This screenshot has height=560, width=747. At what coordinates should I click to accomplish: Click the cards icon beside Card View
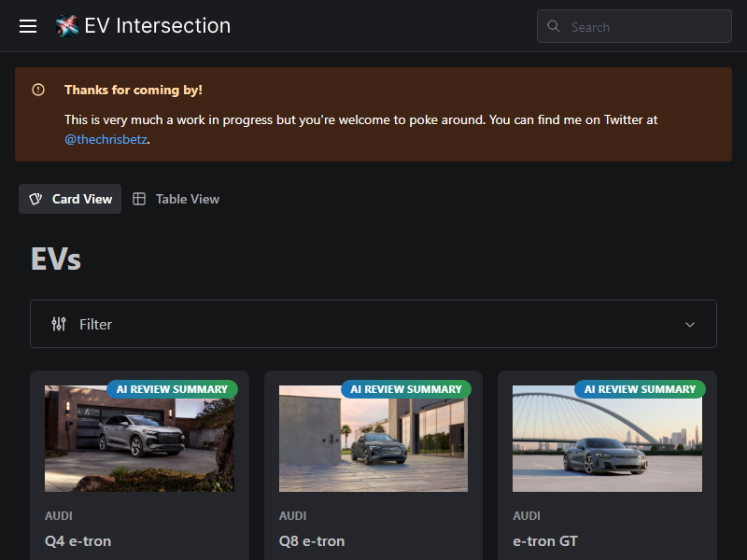(x=36, y=199)
